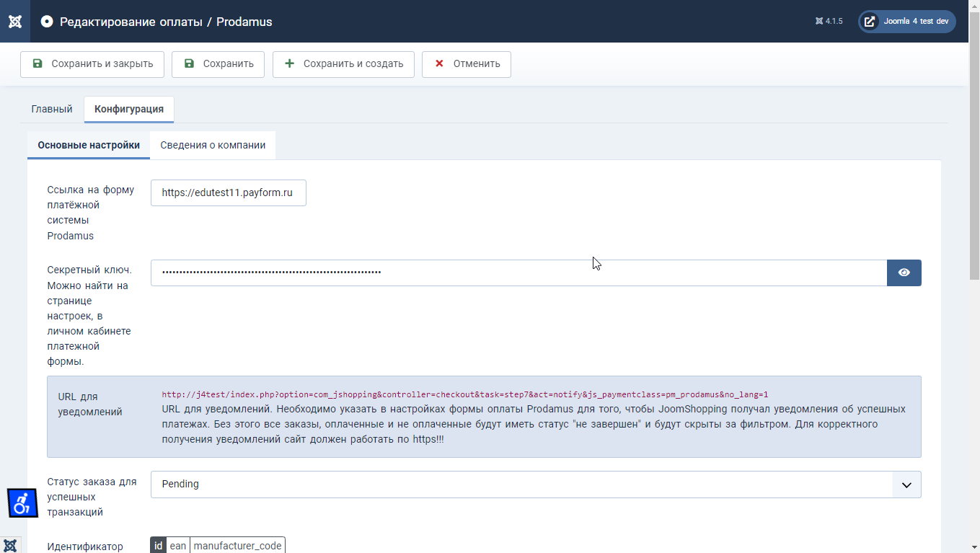Screen dimensions: 980x553
Task: Click the Joomla logo in top-left corner
Action: coord(14,21)
